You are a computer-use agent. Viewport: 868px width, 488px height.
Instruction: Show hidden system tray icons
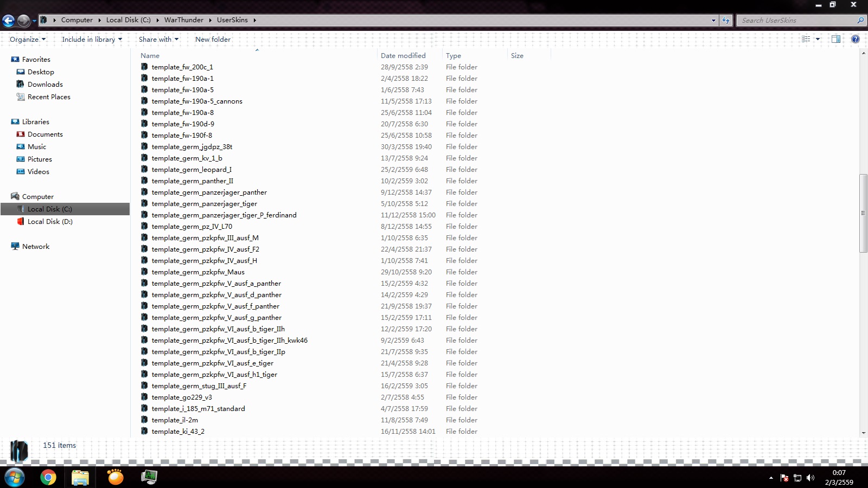pyautogui.click(x=771, y=478)
